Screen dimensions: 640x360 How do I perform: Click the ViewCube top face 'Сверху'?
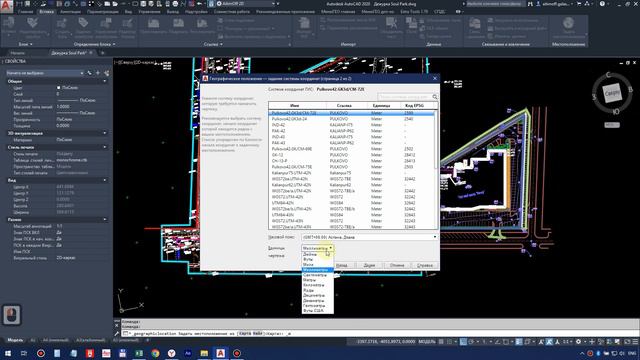coord(612,93)
